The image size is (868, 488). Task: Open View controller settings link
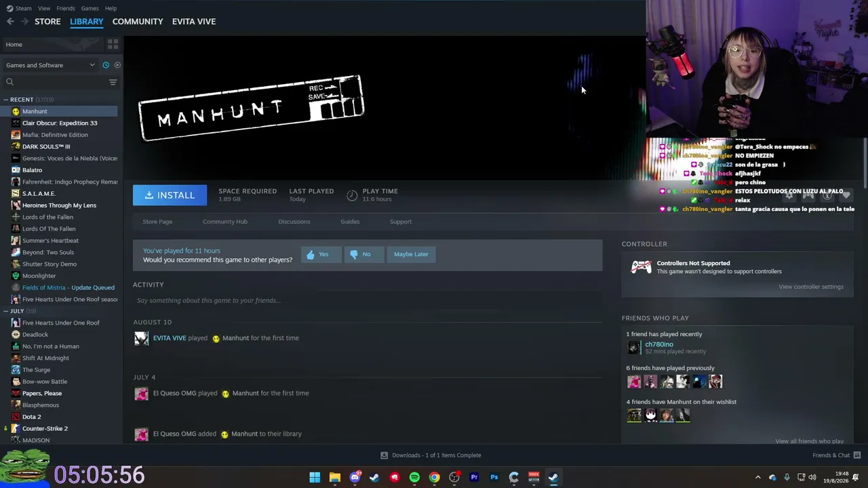pyautogui.click(x=811, y=287)
